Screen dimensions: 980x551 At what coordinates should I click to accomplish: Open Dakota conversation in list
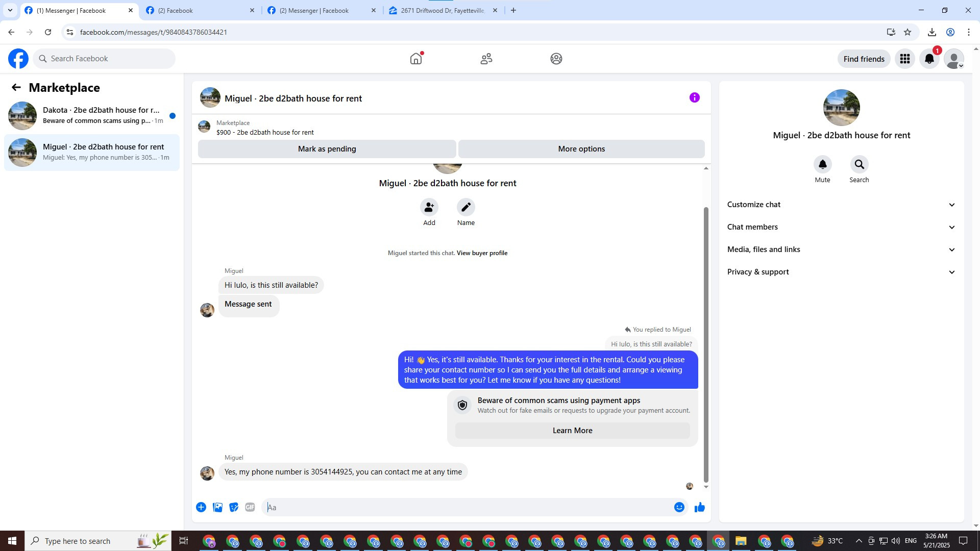pos(92,115)
